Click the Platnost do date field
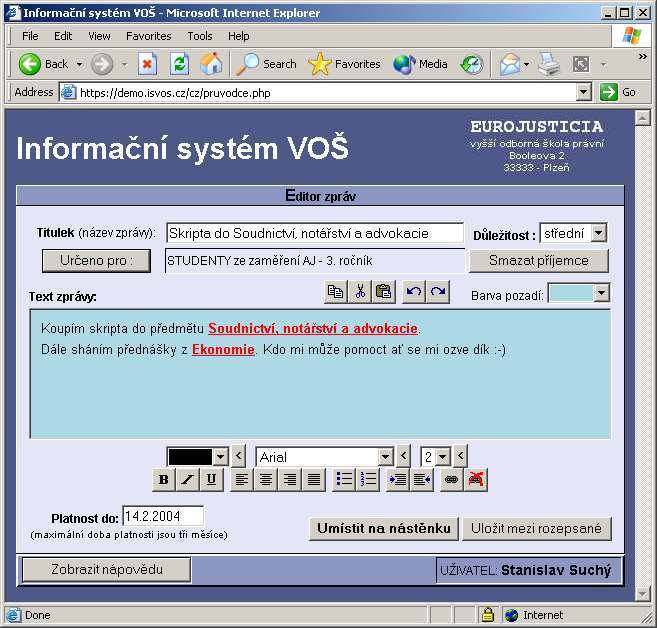 (163, 516)
